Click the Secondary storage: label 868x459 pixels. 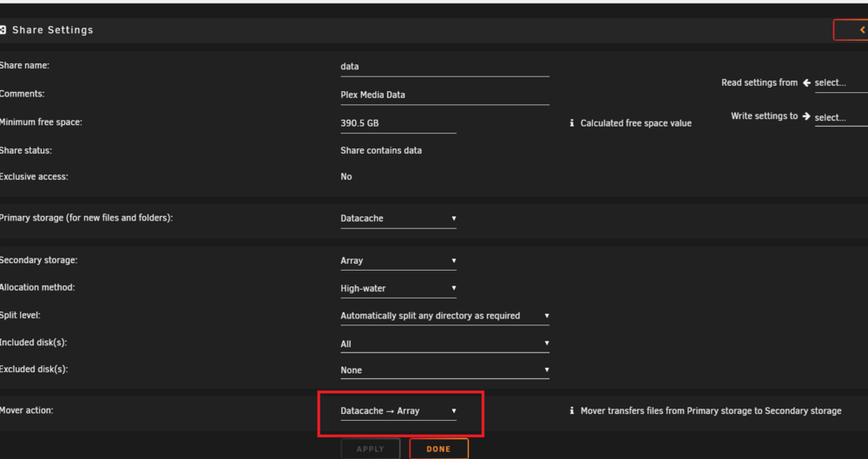click(x=39, y=259)
